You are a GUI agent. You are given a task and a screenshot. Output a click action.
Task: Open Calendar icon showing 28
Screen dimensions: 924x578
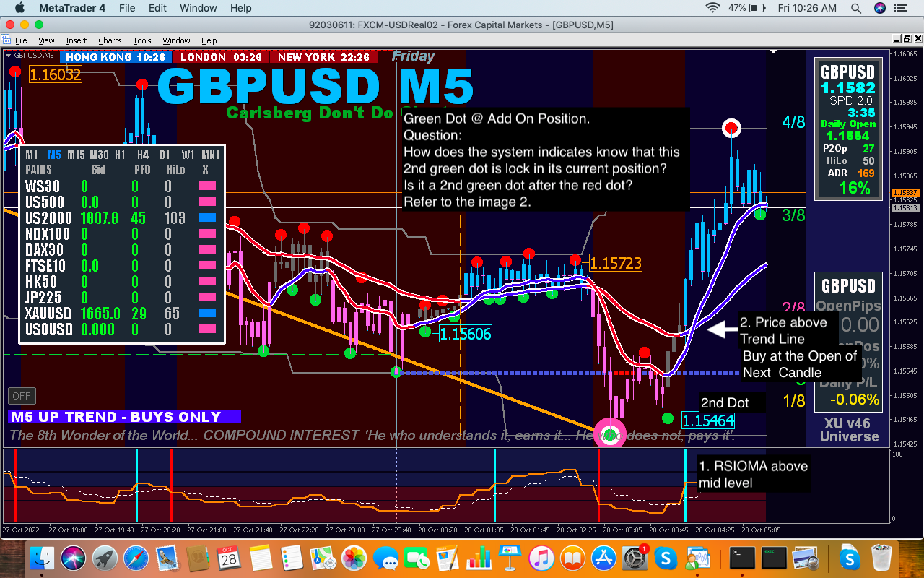click(229, 558)
